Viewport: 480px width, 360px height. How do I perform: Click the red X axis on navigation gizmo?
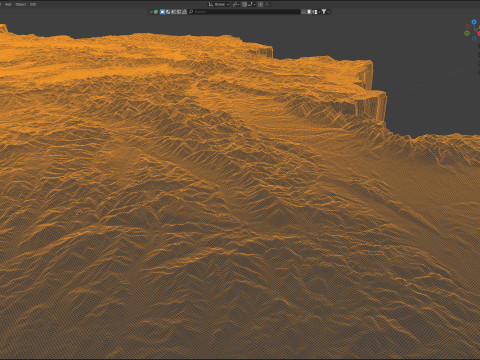point(479,33)
